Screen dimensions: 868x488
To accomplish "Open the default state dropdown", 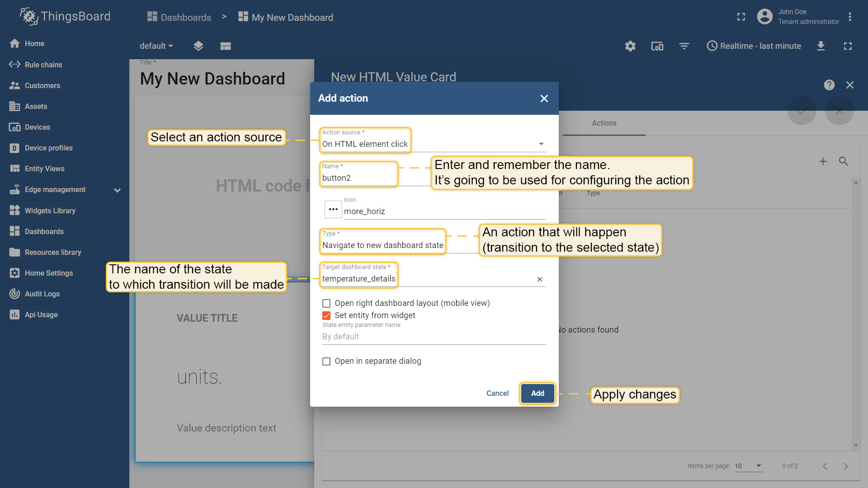I will coord(156,46).
